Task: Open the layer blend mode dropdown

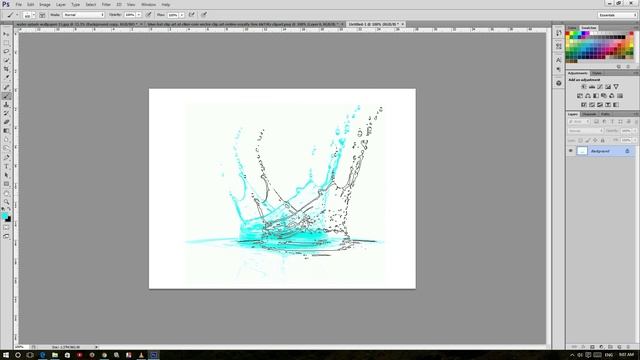Action: tap(585, 131)
